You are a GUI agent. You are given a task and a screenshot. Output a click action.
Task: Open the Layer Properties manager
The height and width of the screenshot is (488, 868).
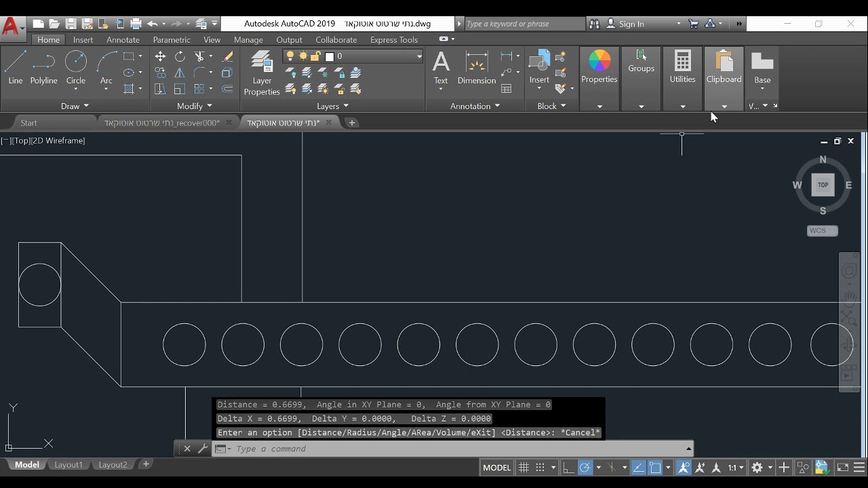coord(262,73)
